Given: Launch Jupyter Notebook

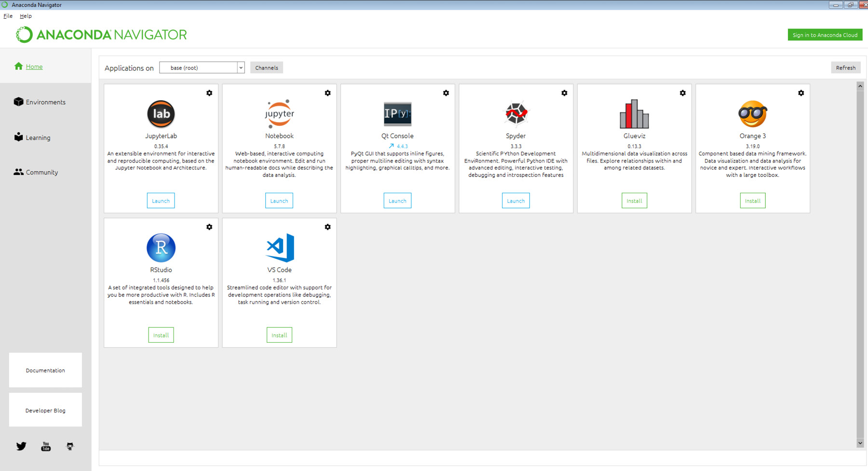Looking at the screenshot, I should point(279,201).
